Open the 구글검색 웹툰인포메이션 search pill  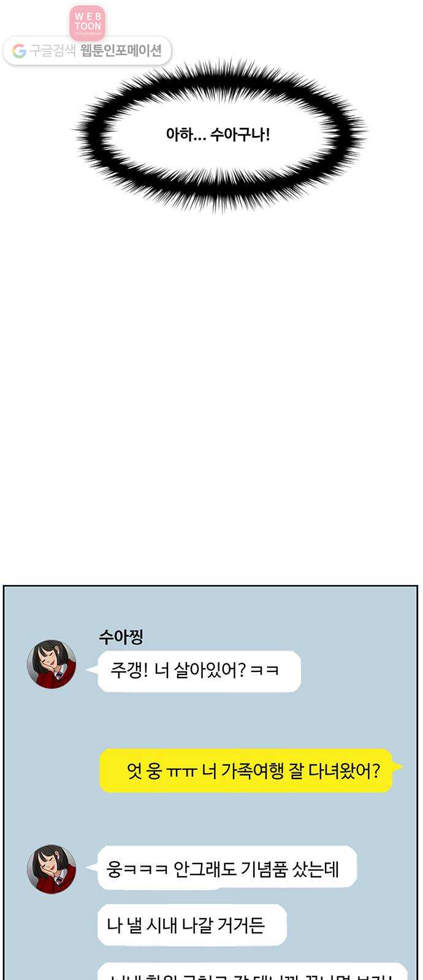point(87,51)
